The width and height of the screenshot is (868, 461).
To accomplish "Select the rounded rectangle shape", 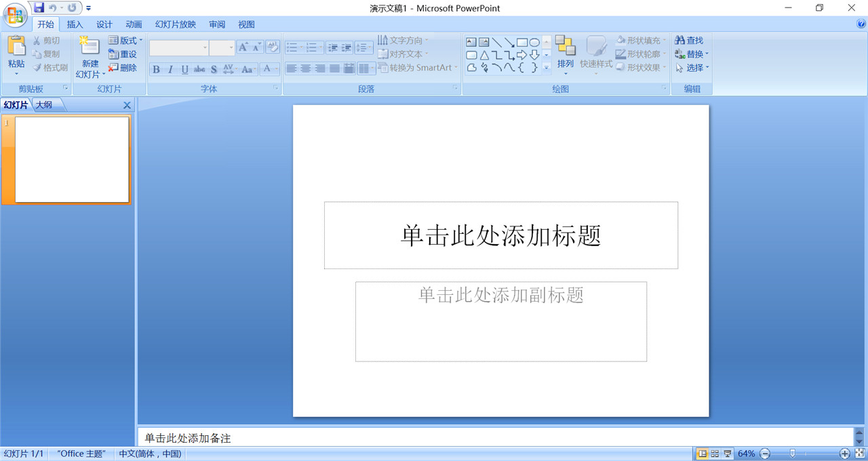I will [471, 55].
